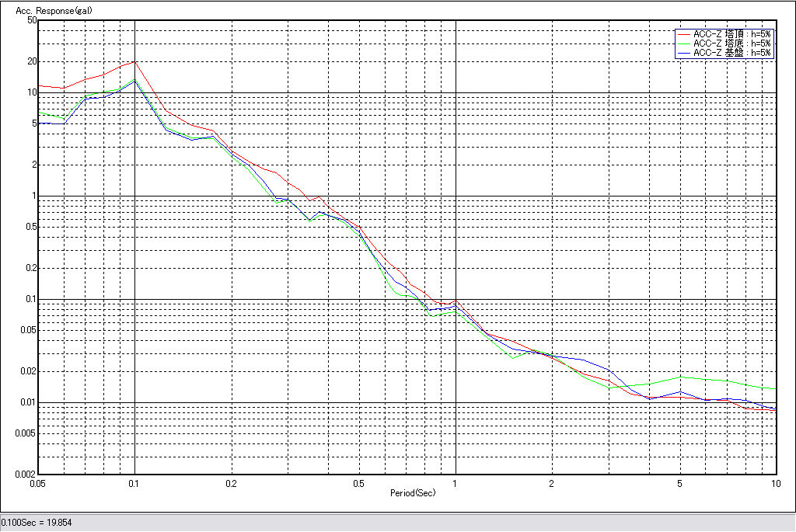Click the x-axis tick label 0.1
Viewport: 796px width, 532px height.
[x=135, y=483]
